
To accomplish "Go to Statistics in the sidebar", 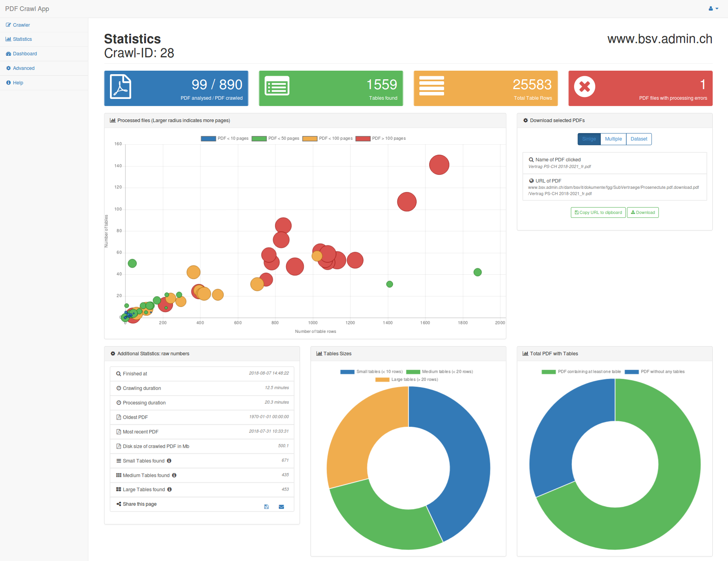I will pos(22,39).
